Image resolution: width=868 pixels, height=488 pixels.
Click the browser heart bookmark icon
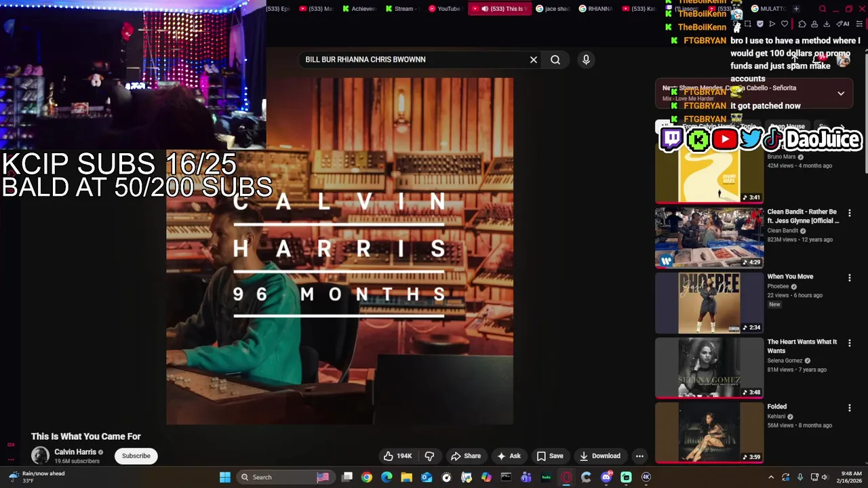pyautogui.click(x=785, y=24)
